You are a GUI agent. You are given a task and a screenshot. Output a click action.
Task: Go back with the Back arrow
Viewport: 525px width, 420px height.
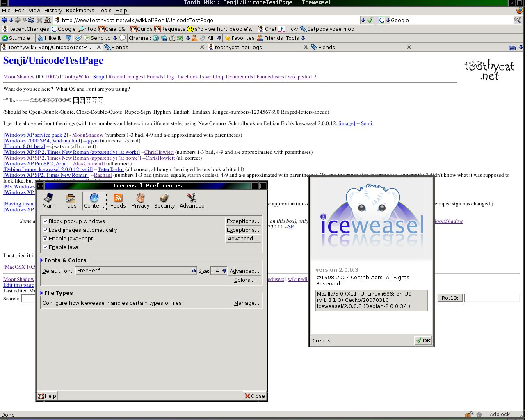click(4, 20)
